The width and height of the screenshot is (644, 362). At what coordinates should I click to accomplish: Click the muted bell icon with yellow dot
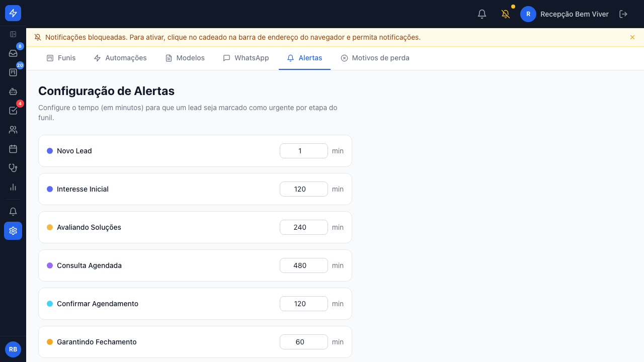[x=506, y=14]
